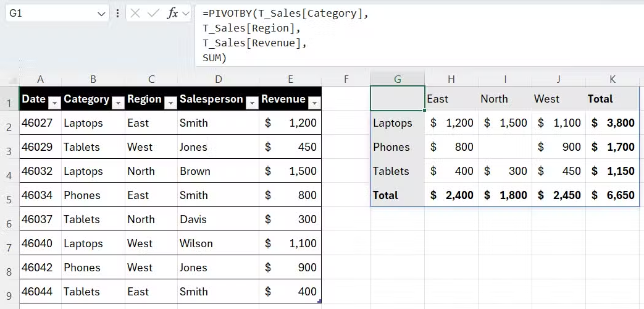
Task: Select column E header
Action: coord(290,79)
